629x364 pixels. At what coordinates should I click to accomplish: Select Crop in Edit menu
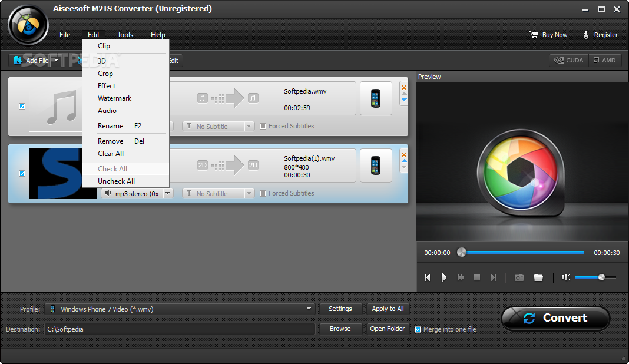[x=125, y=74]
